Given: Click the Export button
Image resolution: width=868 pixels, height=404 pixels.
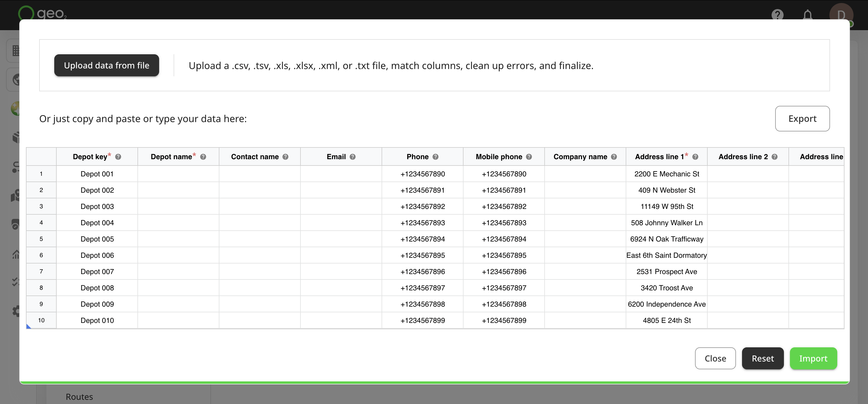Looking at the screenshot, I should 802,118.
